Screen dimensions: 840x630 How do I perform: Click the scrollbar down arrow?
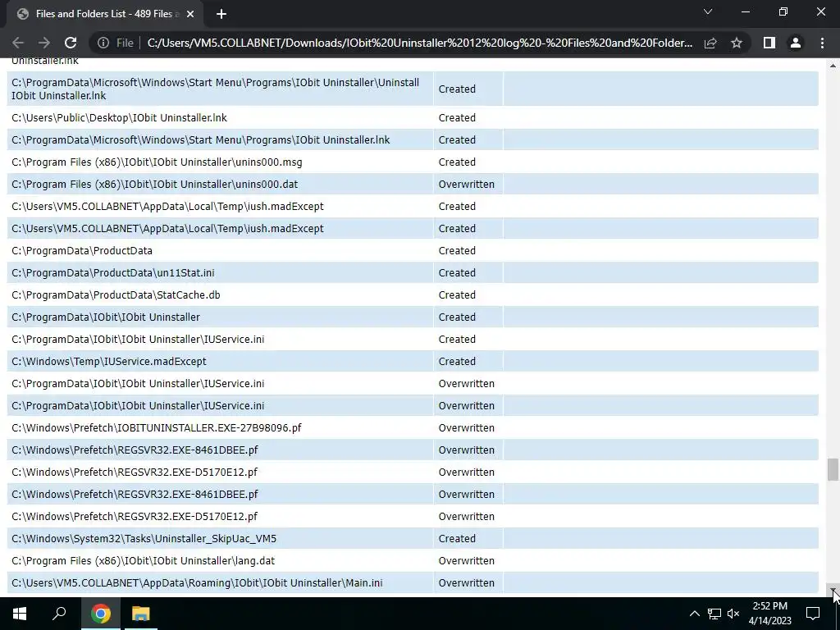[x=833, y=591]
